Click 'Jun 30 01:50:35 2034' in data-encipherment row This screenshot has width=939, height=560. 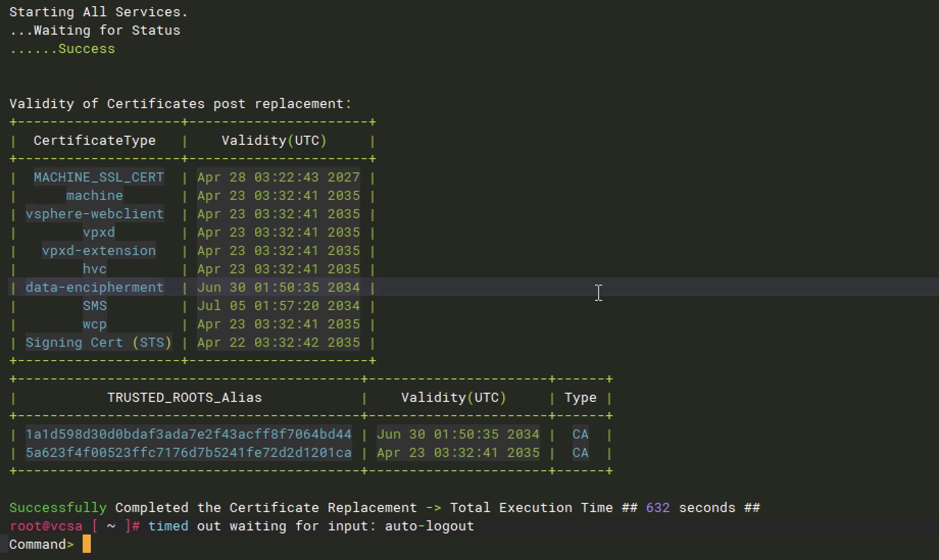279,287
